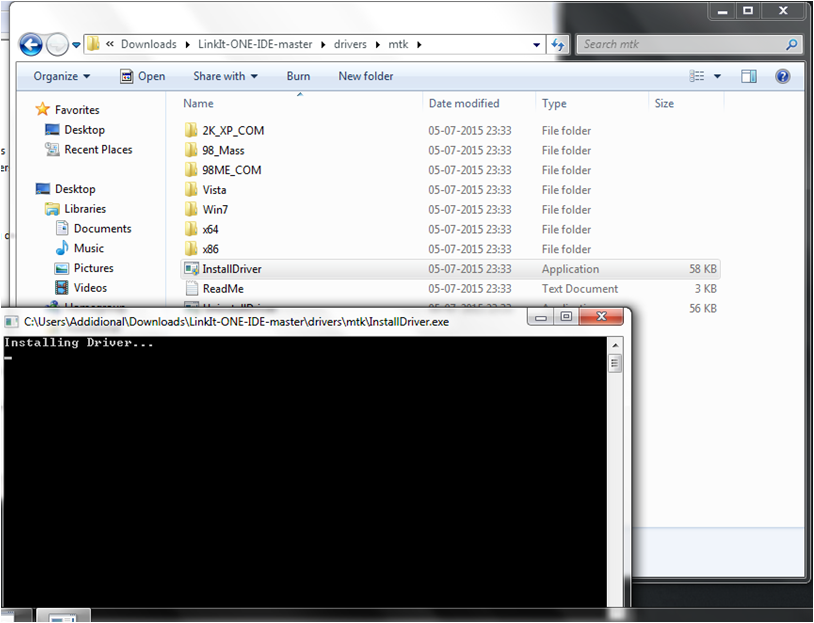Screen dimensions: 814x623
Task: Select the x64 folder icon
Action: (x=191, y=228)
